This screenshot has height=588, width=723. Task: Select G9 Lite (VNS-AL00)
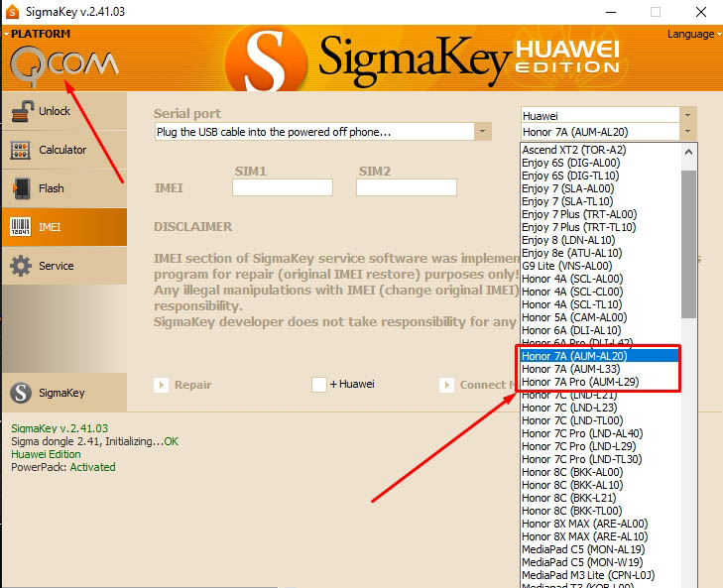[600, 266]
